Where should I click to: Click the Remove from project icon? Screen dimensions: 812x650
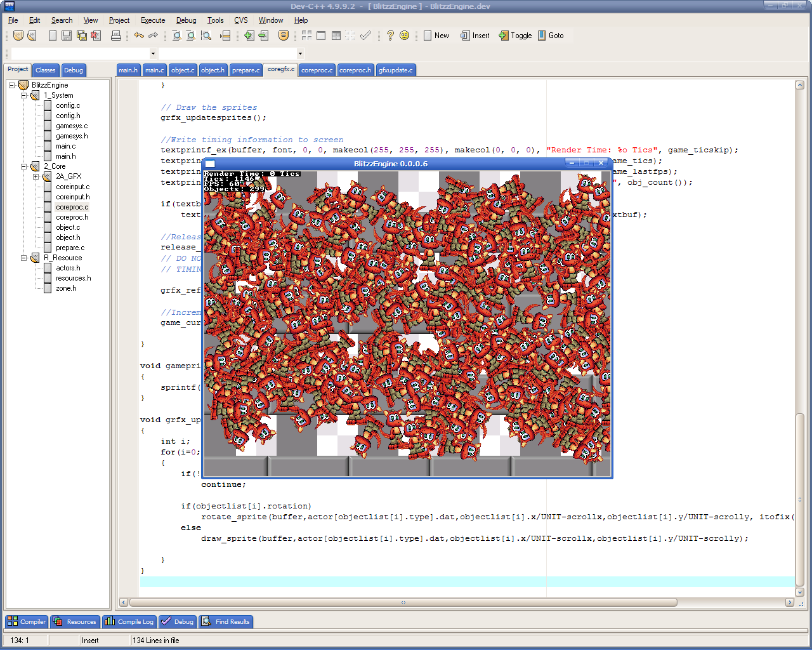click(263, 36)
